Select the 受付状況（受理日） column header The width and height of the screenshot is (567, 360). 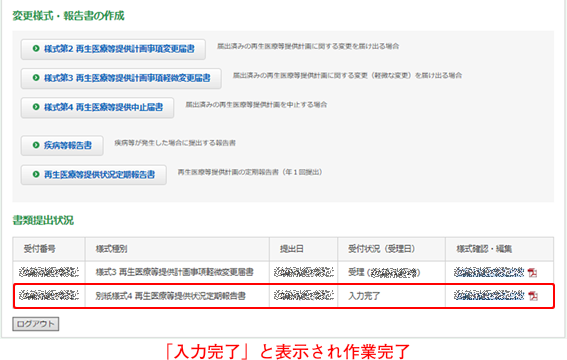[392, 249]
